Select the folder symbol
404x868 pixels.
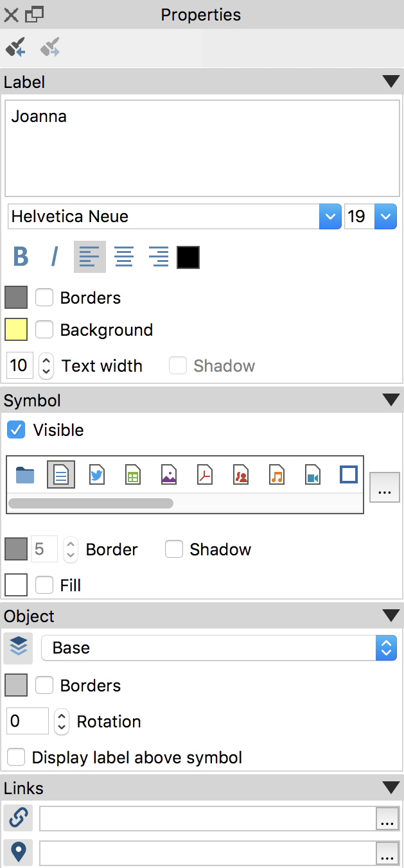pos(24,474)
